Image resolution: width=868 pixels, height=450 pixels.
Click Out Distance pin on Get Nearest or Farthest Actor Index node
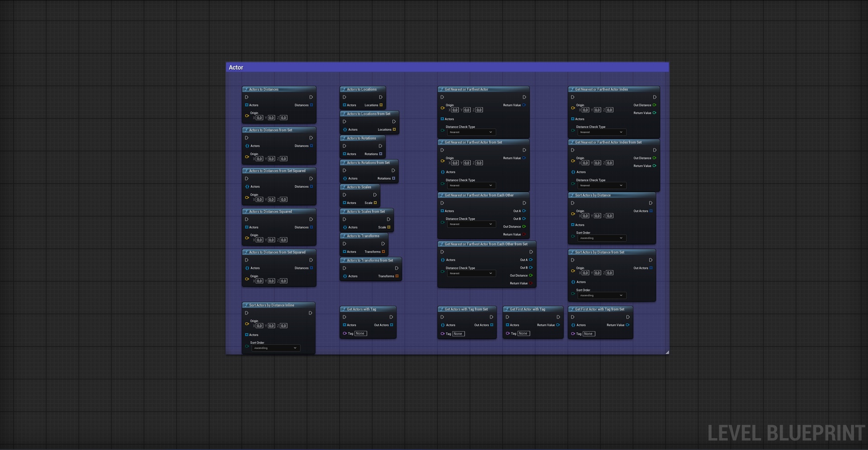point(654,105)
